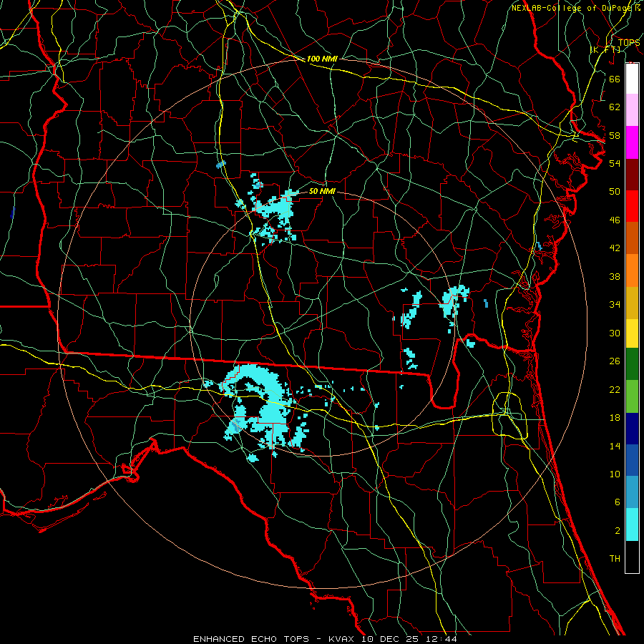
Task: Click the "14" legend value
Action: pos(615,446)
